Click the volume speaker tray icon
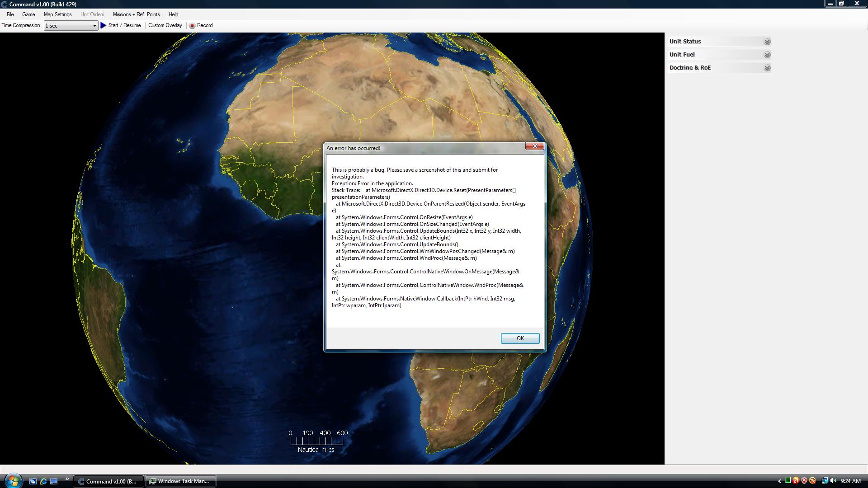The height and width of the screenshot is (488, 868). point(833,481)
